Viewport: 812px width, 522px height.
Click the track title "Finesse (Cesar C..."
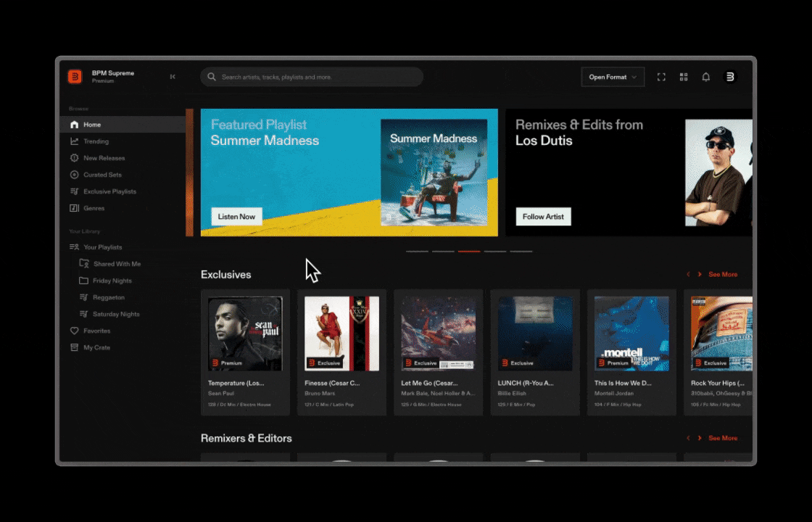[332, 384]
